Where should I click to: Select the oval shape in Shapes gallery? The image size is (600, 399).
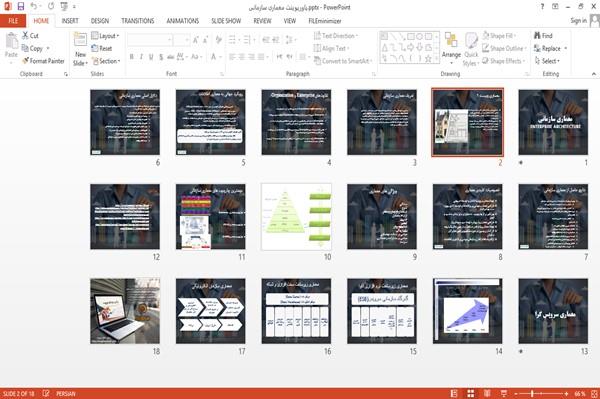pyautogui.click(x=420, y=36)
